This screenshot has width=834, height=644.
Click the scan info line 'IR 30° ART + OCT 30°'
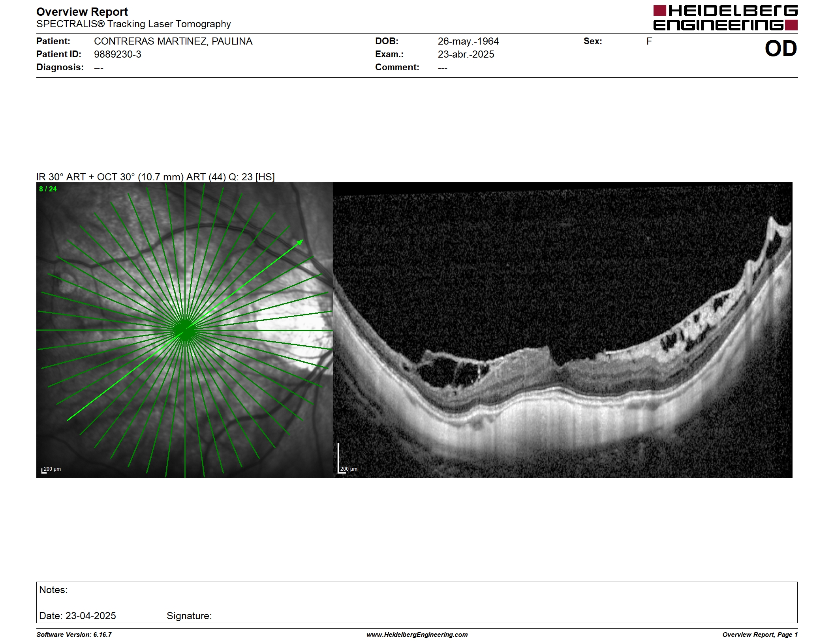pos(156,177)
